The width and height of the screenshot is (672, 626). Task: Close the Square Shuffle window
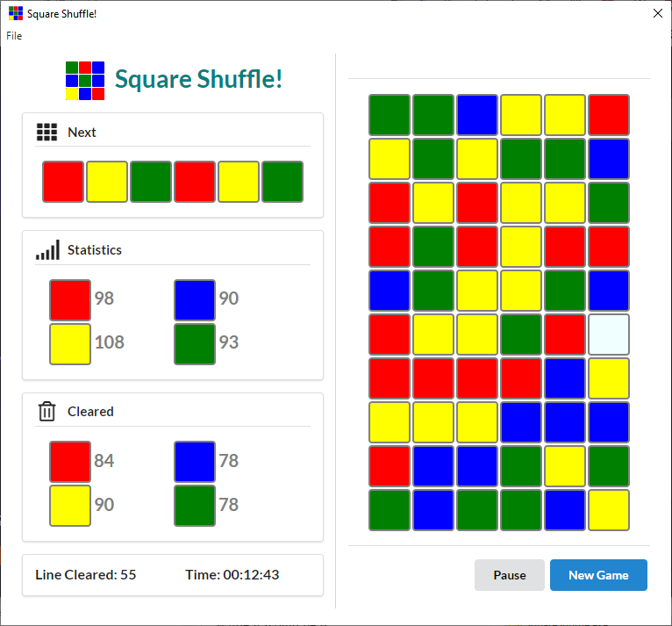(x=657, y=13)
